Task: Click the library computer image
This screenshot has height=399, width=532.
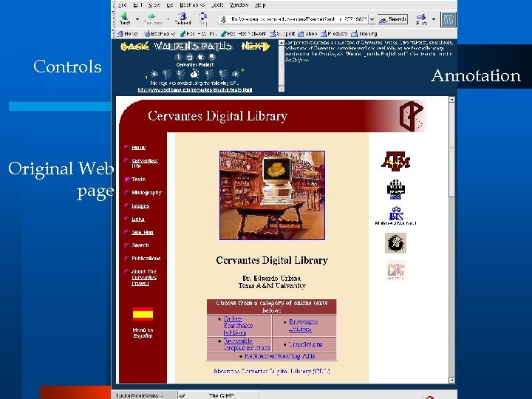Action: (x=272, y=195)
